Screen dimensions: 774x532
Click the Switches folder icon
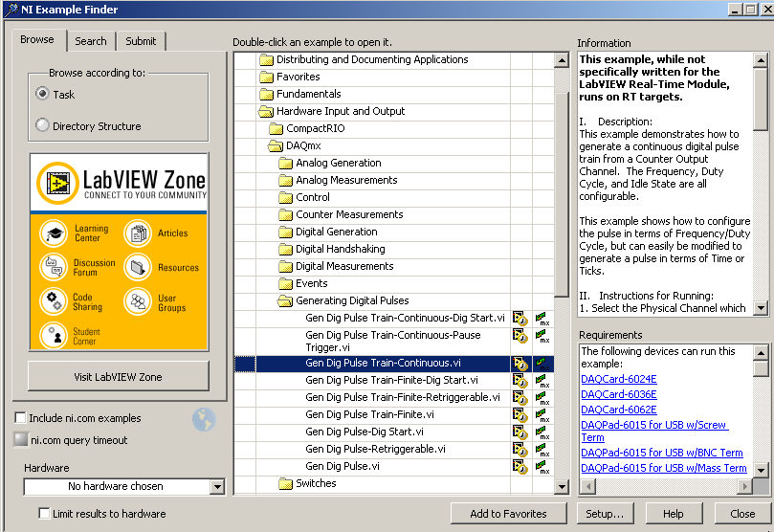point(285,483)
